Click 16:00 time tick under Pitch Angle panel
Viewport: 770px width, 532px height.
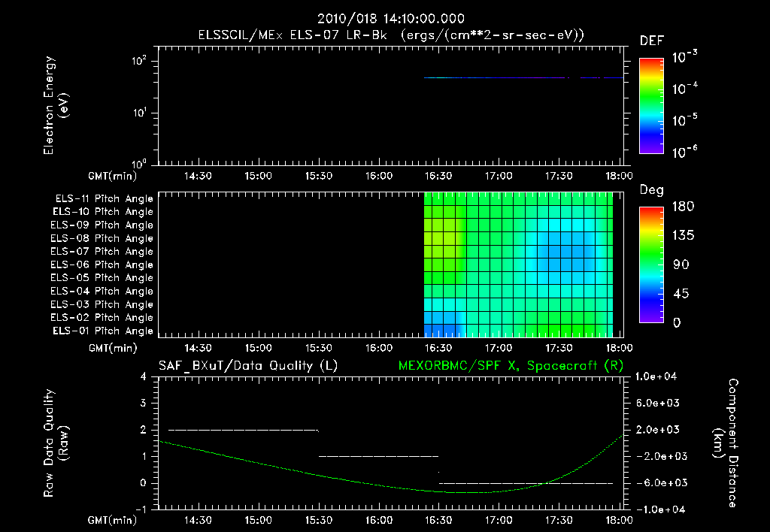click(x=379, y=347)
